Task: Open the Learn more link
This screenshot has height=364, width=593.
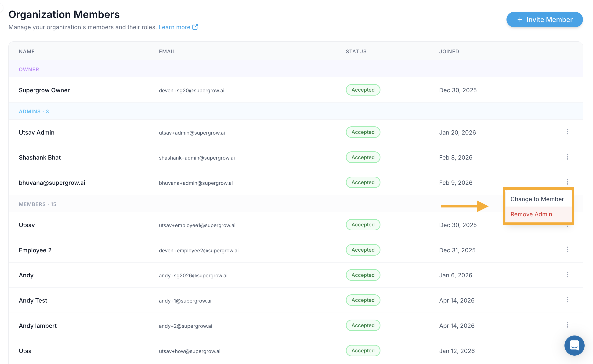Action: click(x=174, y=27)
